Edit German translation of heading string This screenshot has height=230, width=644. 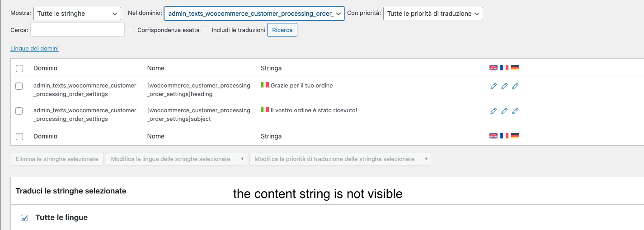pyautogui.click(x=515, y=86)
